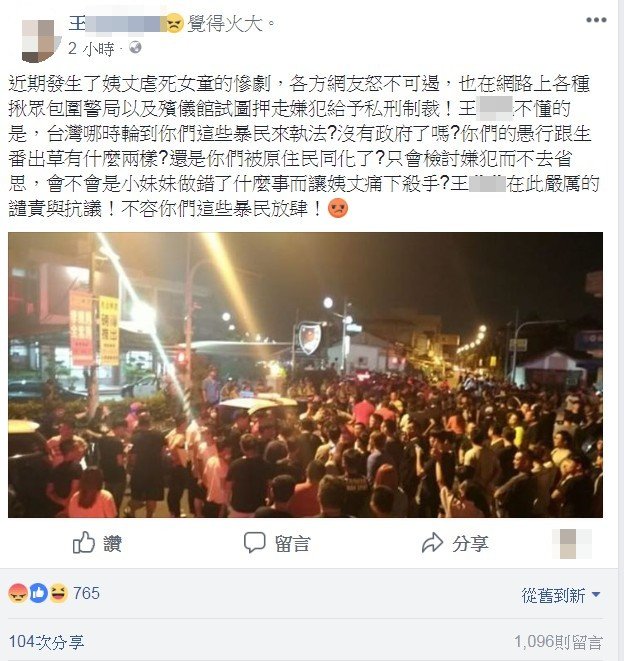The image size is (624, 661).
Task: Click the blue like reaction icon
Action: click(x=38, y=593)
